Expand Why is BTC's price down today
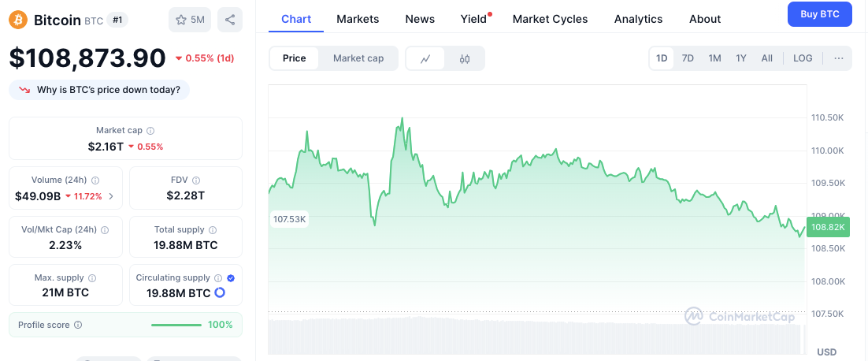The height and width of the screenshot is (361, 868). click(x=99, y=90)
